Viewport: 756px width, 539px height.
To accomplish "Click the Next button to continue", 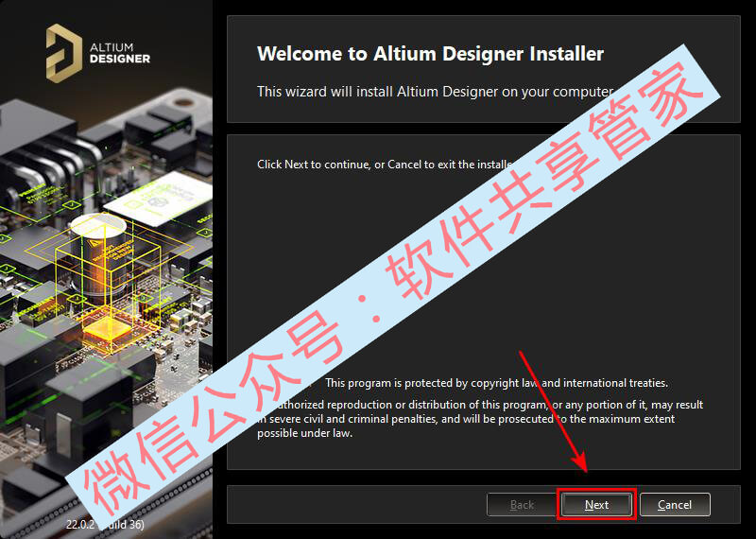I will [596, 505].
